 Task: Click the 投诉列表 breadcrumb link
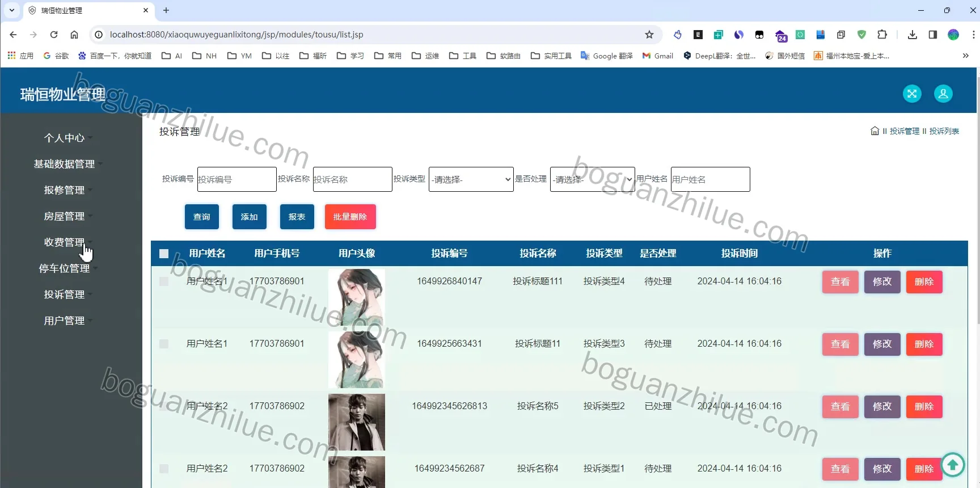(944, 131)
